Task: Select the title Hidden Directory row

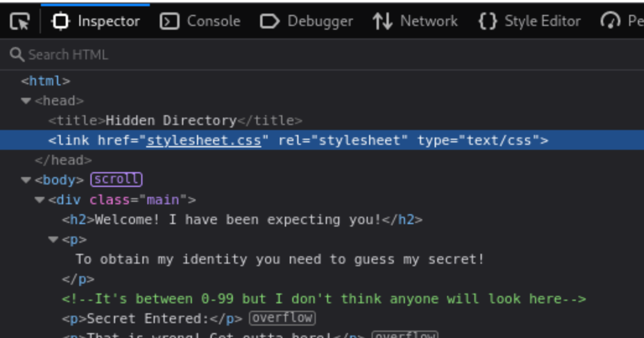Action: (175, 120)
